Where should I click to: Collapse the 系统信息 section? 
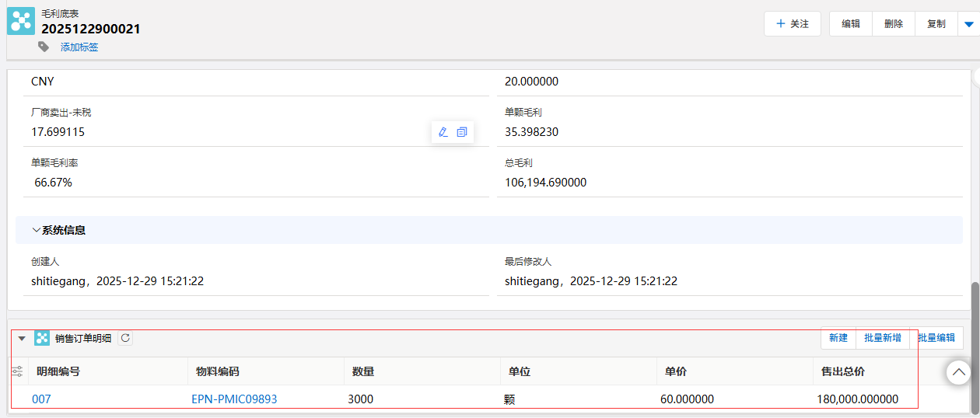coord(37,230)
